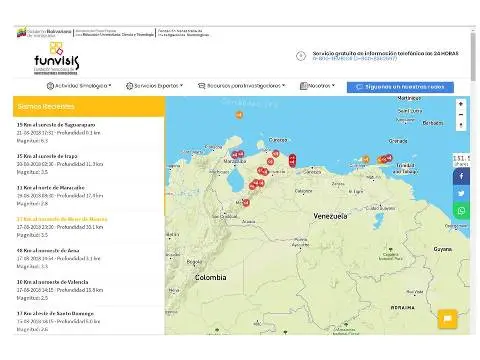Click the orange earthquake marker in Caribbean Sea

[239, 115]
